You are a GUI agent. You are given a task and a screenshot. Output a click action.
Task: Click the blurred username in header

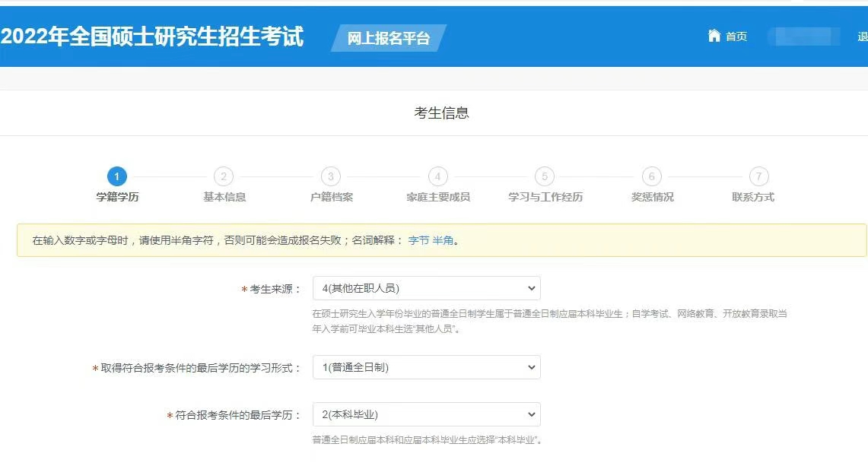point(803,36)
